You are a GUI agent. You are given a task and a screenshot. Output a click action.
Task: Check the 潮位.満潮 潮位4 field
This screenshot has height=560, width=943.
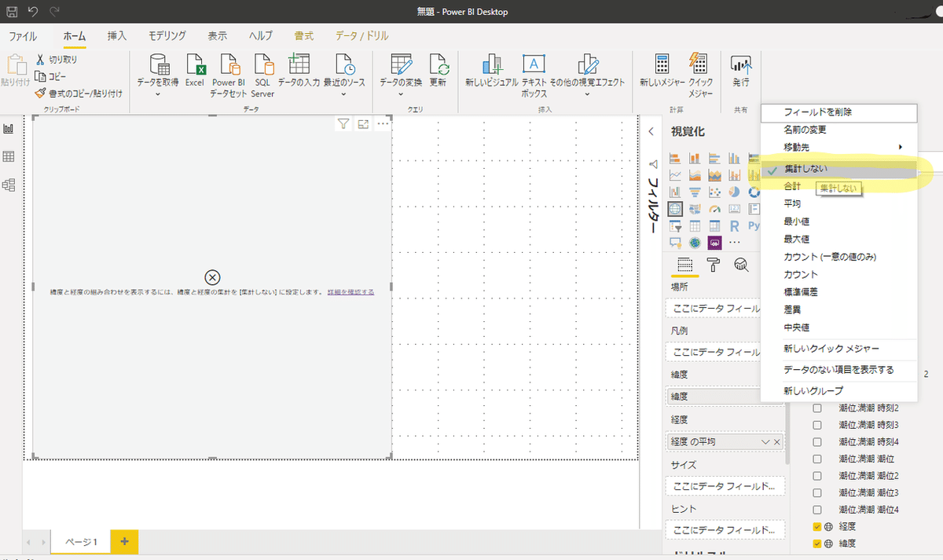pyautogui.click(x=817, y=510)
